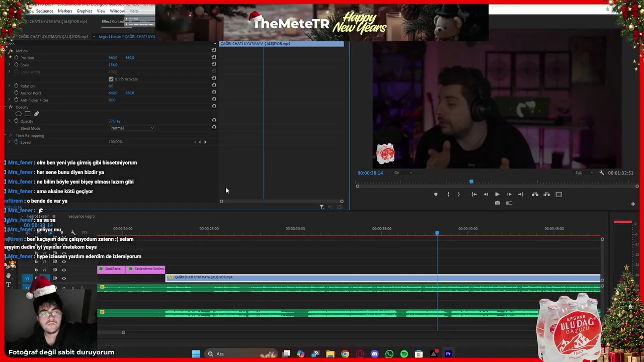Viewport: 644px width, 362px height.
Task: Toggle animation stopwatch for Rotation
Action: [16, 86]
